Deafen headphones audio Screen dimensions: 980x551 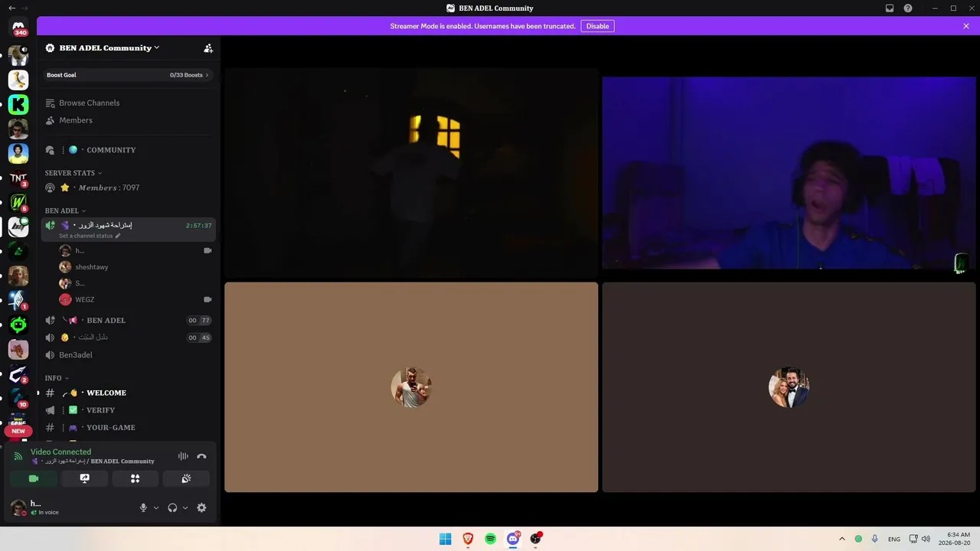click(x=172, y=507)
